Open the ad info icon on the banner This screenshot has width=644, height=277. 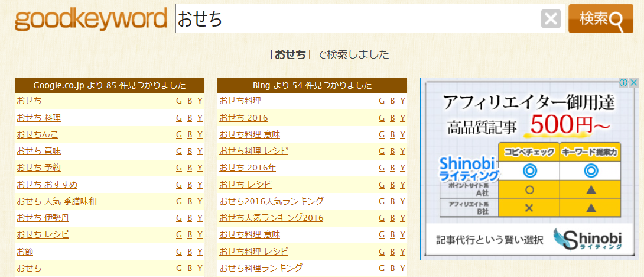(x=623, y=83)
